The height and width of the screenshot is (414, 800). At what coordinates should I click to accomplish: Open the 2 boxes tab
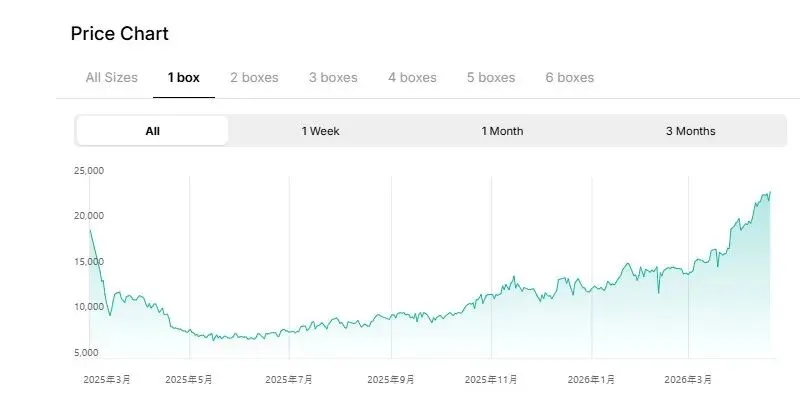(254, 77)
